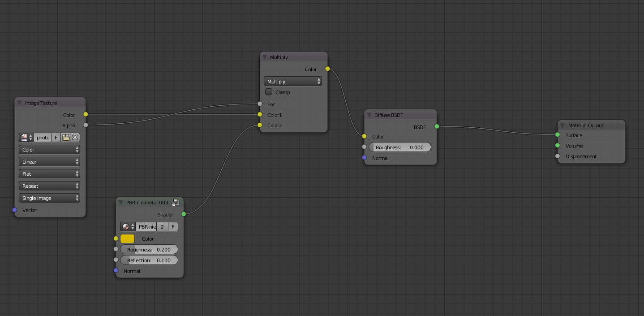
Task: Browse image datablock icon in Image Texture node
Action: 26,138
